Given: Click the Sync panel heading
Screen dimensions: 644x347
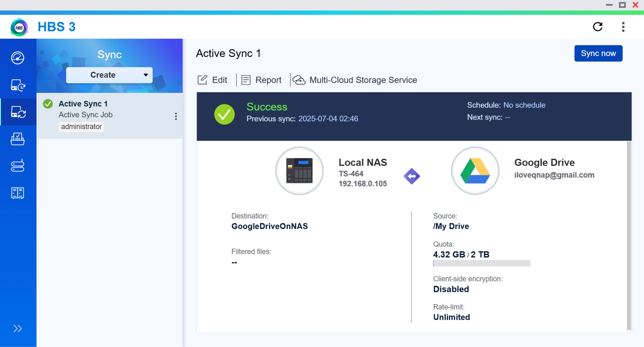Looking at the screenshot, I should click(109, 54).
